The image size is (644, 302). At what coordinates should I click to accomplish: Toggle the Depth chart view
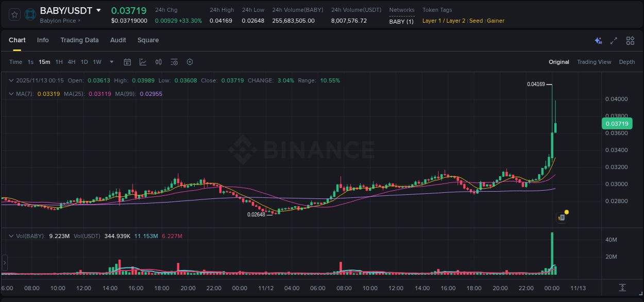(627, 62)
